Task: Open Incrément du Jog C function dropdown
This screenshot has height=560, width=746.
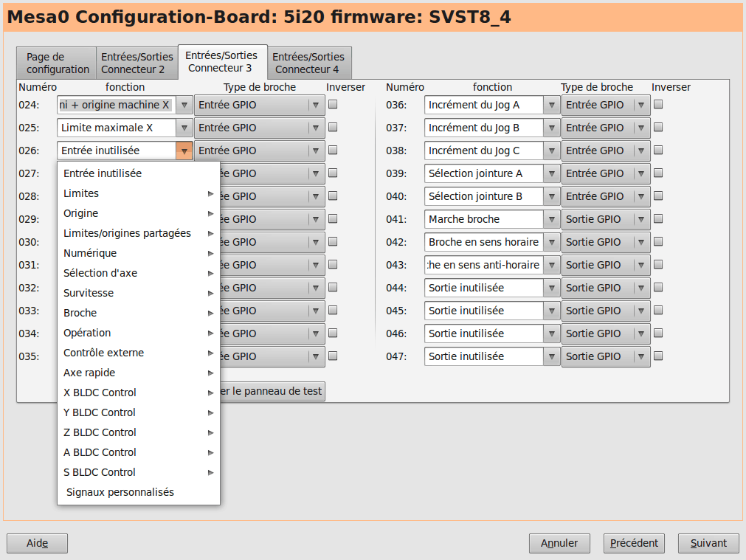Action: (x=552, y=151)
